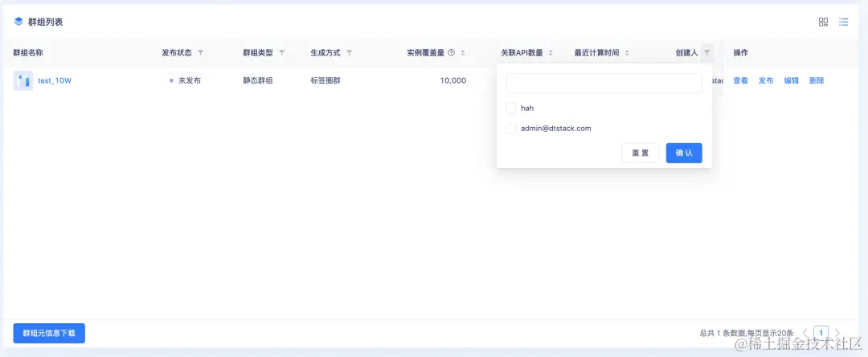Screen dimensions: 868x357
Task: Go to previous page arrow
Action: [805, 333]
